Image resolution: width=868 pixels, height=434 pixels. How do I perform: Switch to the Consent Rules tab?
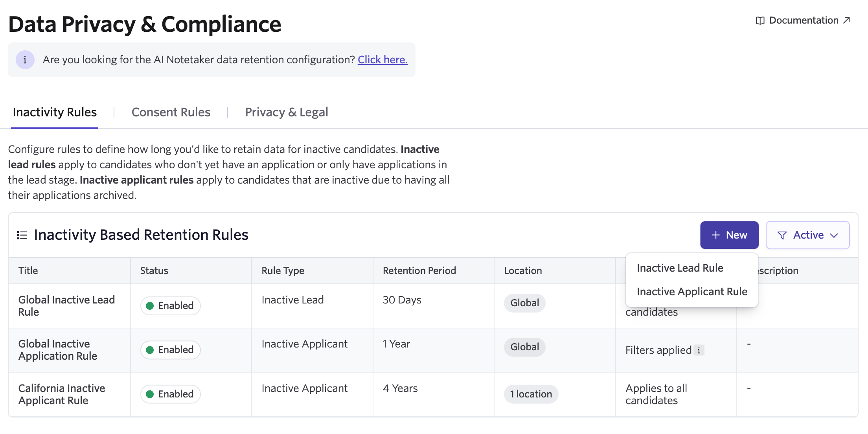click(171, 112)
